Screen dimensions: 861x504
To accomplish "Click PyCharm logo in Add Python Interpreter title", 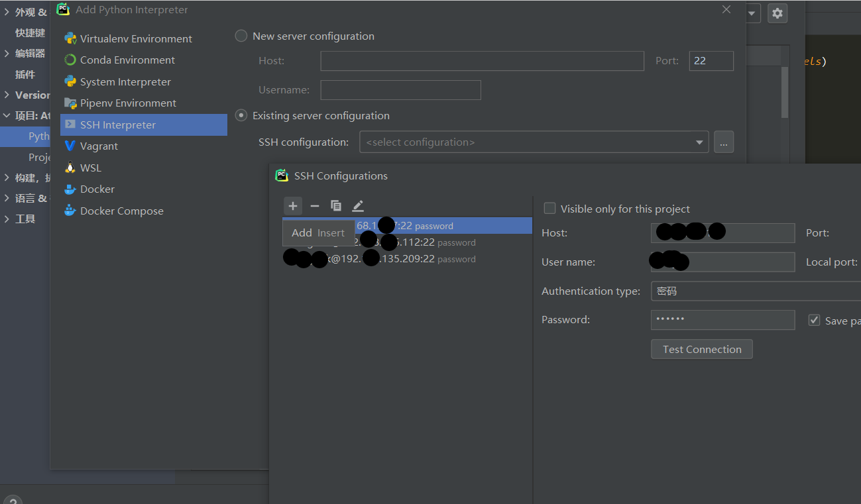I will [x=63, y=9].
